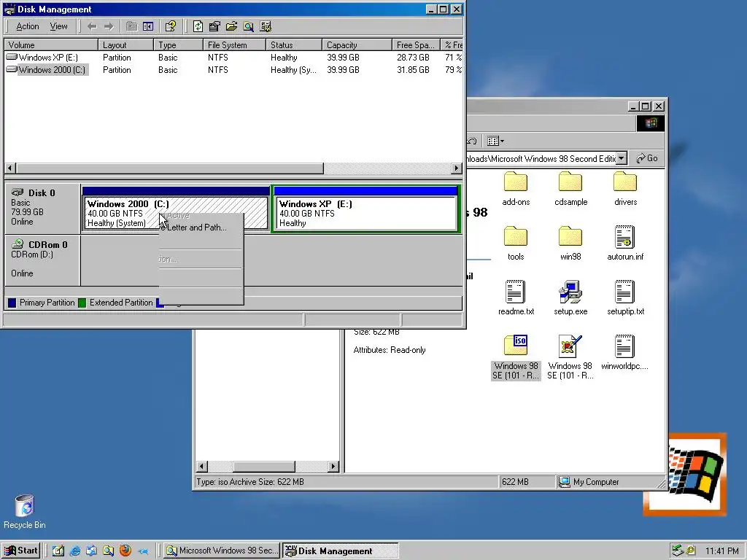Sort by the File System column header

[x=234, y=44]
